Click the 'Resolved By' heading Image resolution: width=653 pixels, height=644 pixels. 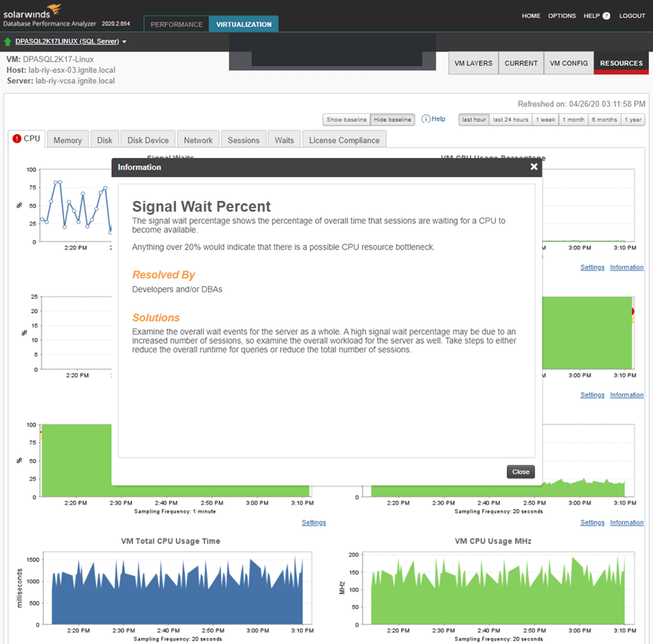coord(163,275)
